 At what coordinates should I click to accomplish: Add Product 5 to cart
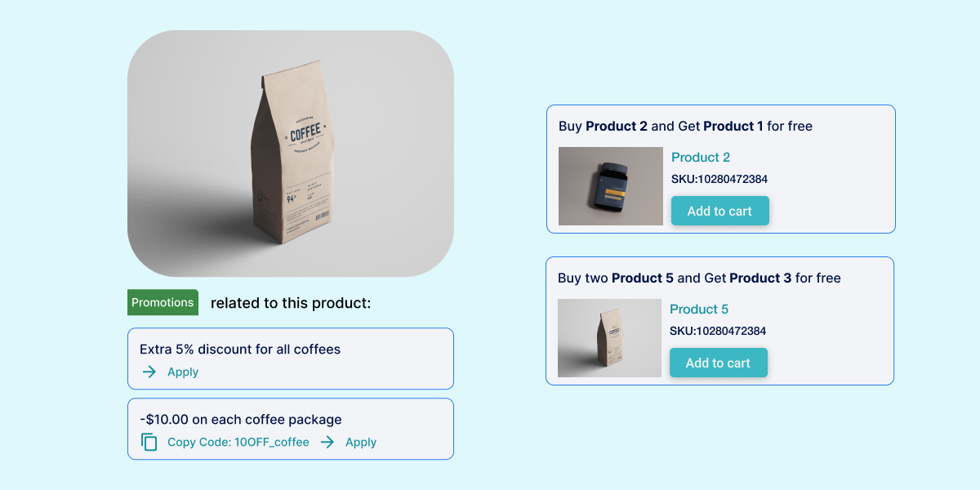(x=718, y=363)
